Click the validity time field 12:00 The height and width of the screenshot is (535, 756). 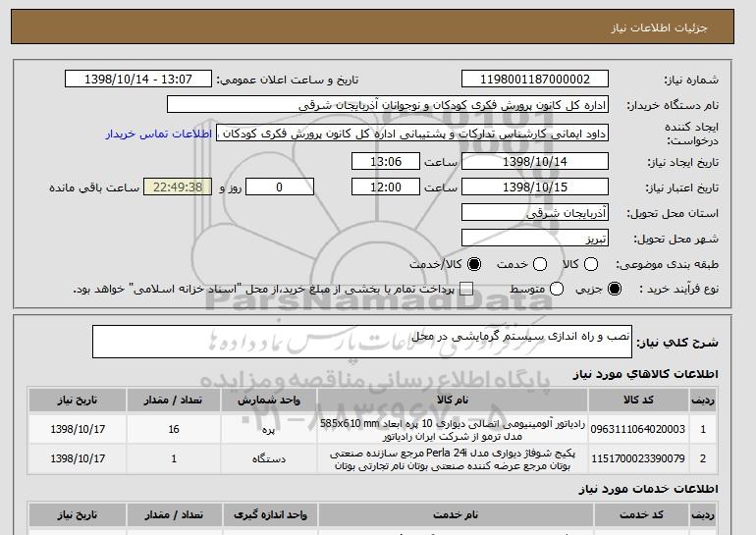tap(386, 187)
